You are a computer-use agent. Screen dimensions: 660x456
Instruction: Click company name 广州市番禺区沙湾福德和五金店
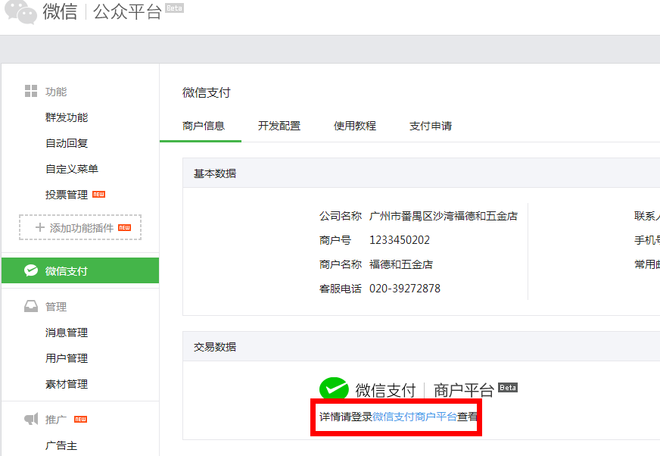click(443, 216)
